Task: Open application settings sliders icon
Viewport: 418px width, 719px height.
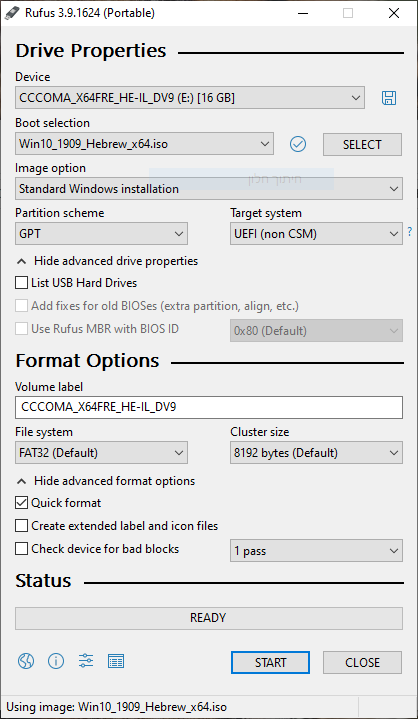Action: 86,661
